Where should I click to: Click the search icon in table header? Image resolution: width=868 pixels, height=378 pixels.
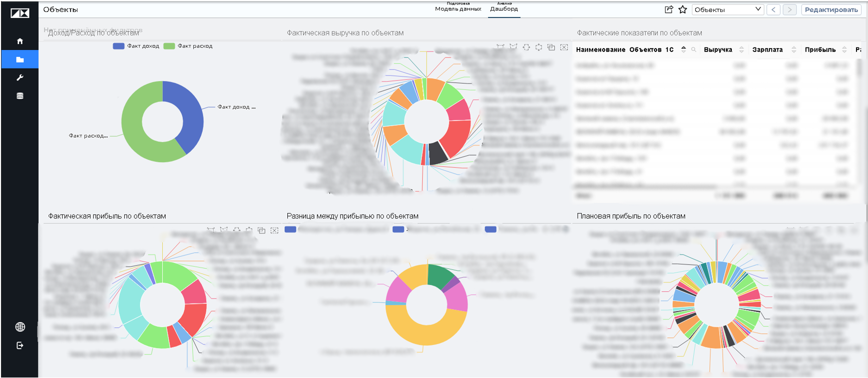694,49
